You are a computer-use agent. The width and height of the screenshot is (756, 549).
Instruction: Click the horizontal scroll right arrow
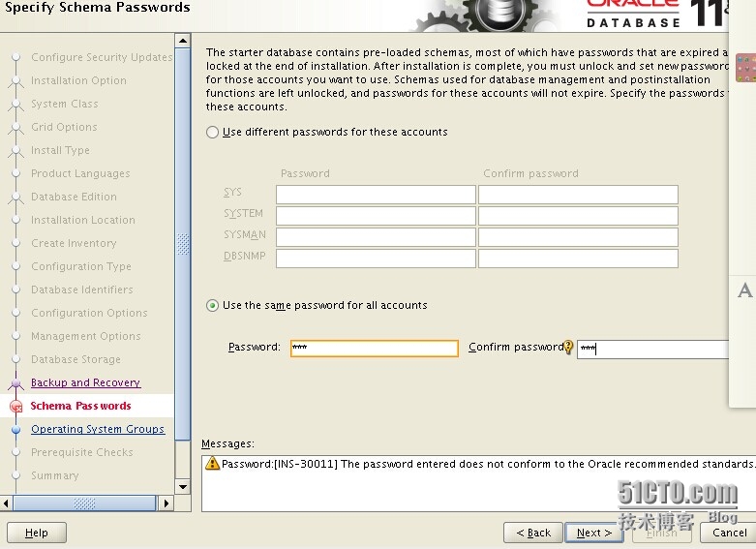click(x=166, y=503)
